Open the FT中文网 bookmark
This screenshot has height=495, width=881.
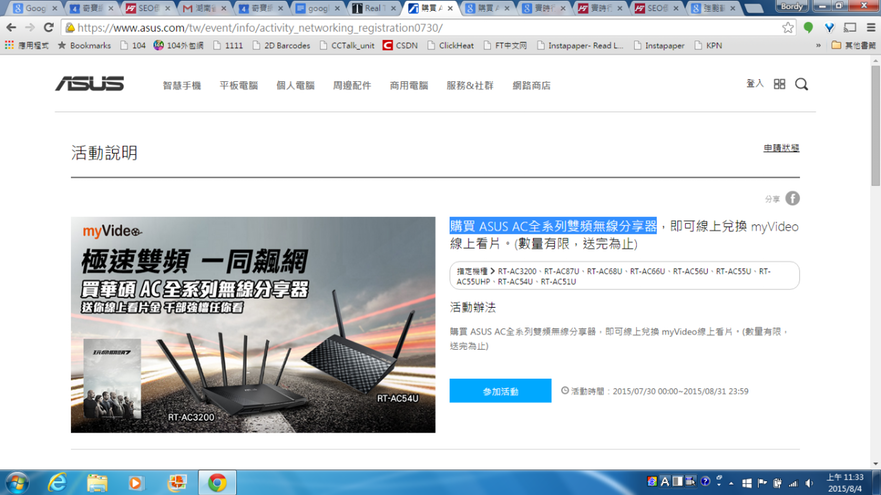[505, 46]
